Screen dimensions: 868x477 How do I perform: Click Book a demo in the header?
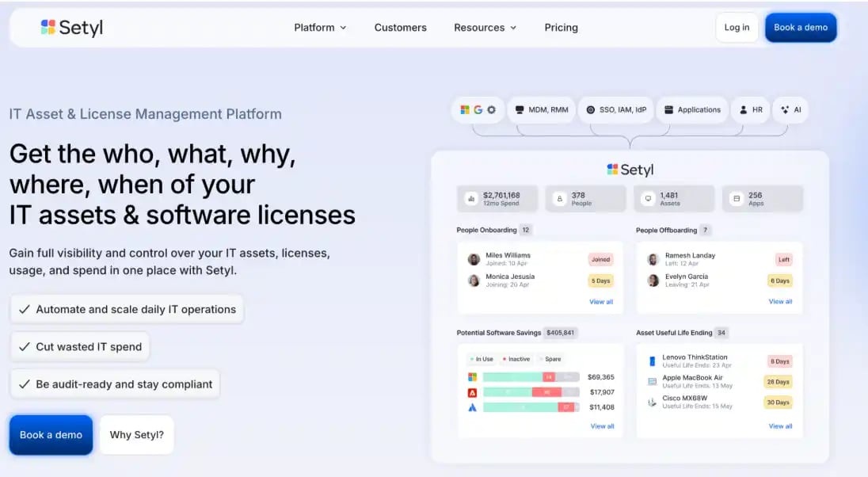pyautogui.click(x=801, y=27)
